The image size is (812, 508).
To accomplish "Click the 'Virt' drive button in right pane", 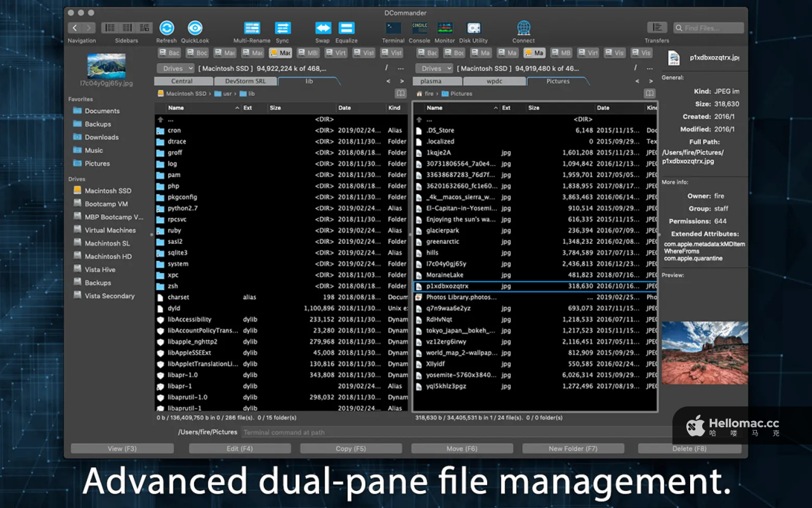I will (588, 53).
